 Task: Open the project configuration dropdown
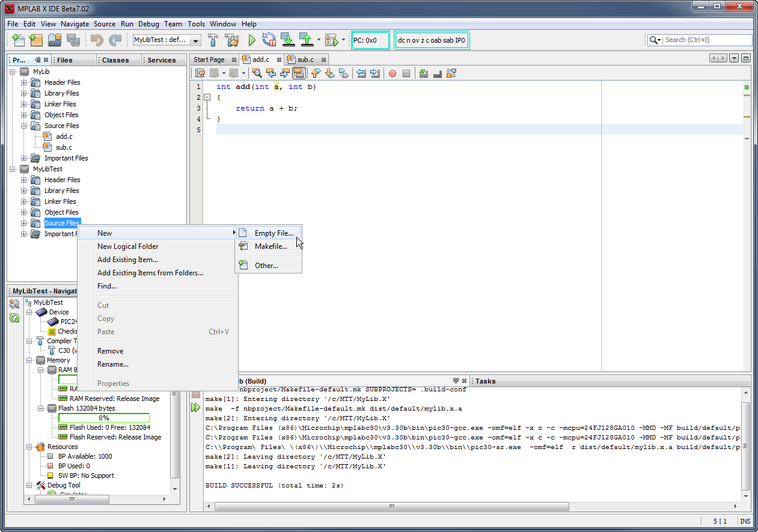(x=196, y=41)
